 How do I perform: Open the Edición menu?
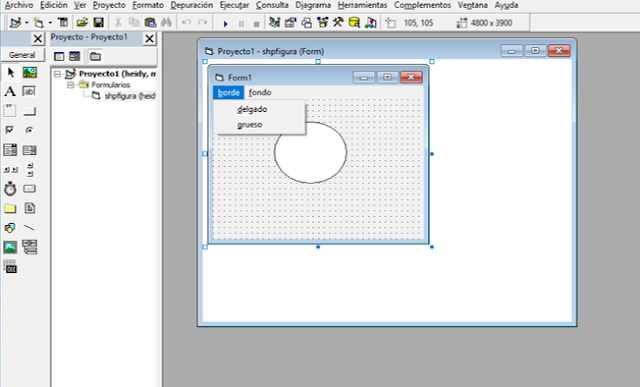[x=53, y=5]
